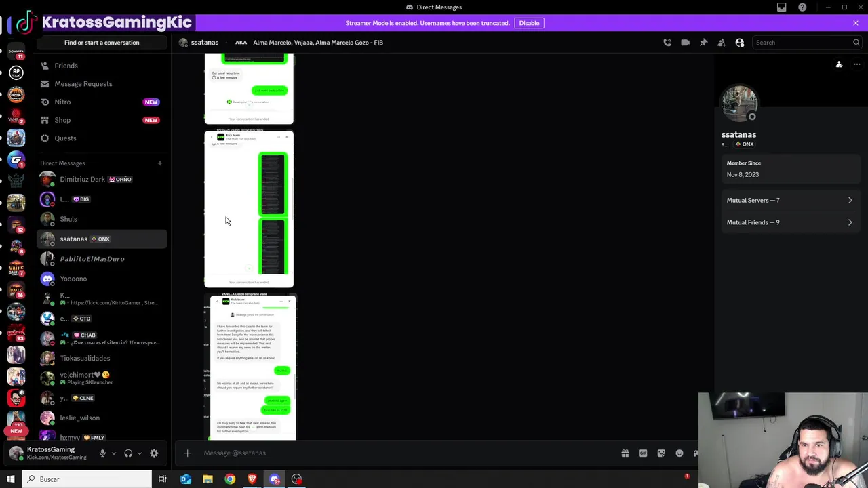The height and width of the screenshot is (488, 868).
Task: Expand Mutual Friends — 9
Action: [789, 222]
